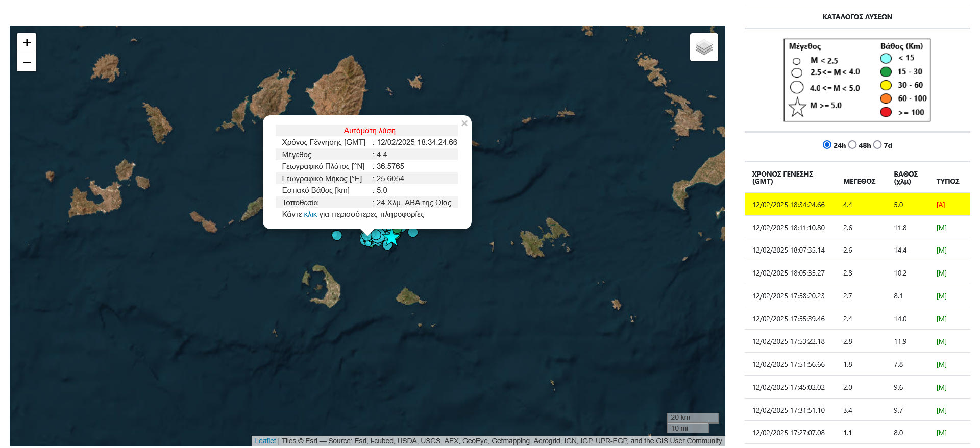Zoom in on the map
The height and width of the screenshot is (448, 980).
pyautogui.click(x=27, y=43)
